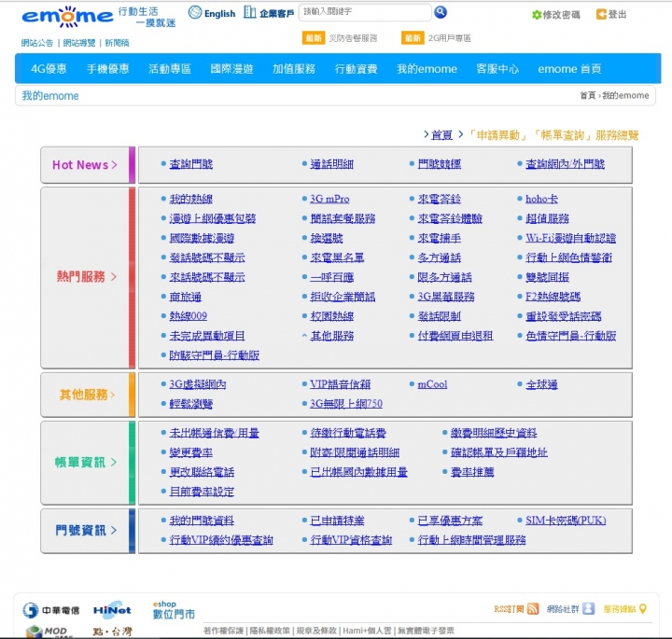This screenshot has height=639, width=672.
Task: Open 熱線009 link
Action: [189, 316]
